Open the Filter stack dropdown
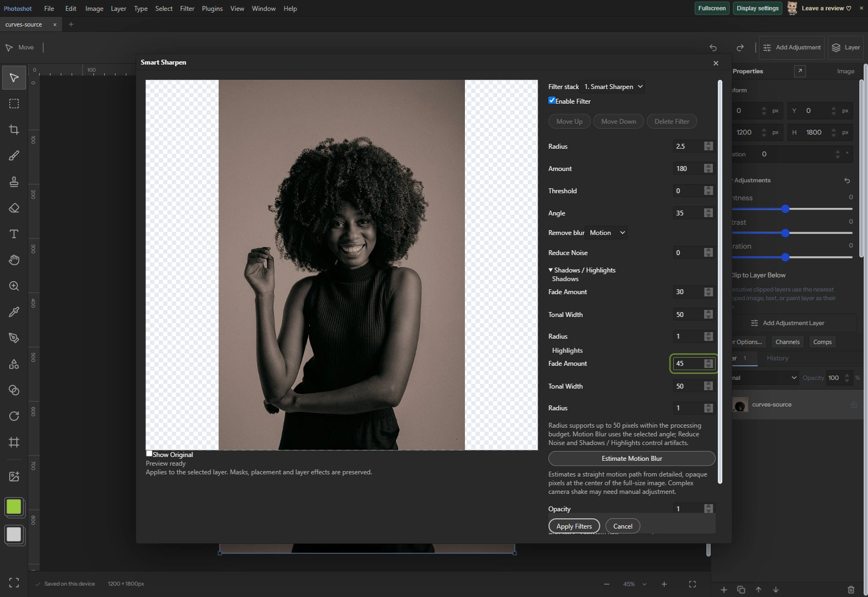Image resolution: width=868 pixels, height=597 pixels. (x=613, y=87)
